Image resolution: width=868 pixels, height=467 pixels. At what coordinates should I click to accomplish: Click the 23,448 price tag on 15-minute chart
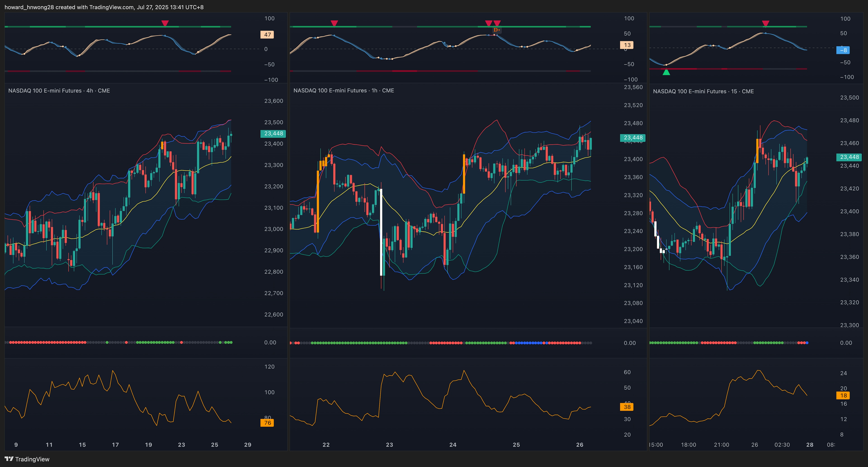849,157
